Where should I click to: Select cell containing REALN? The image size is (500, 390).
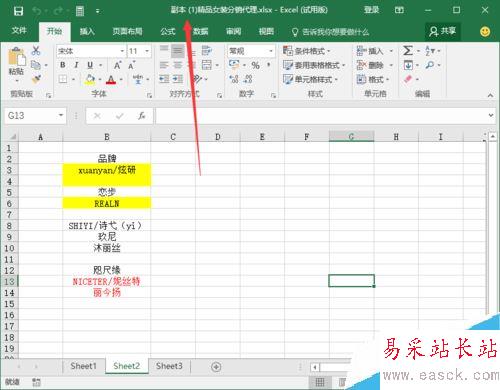click(x=107, y=203)
